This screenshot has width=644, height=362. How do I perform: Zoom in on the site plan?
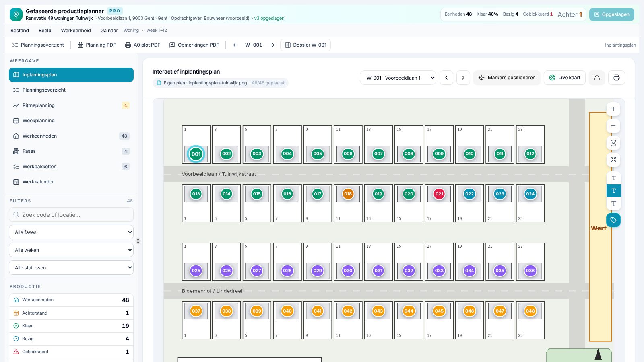click(x=613, y=109)
